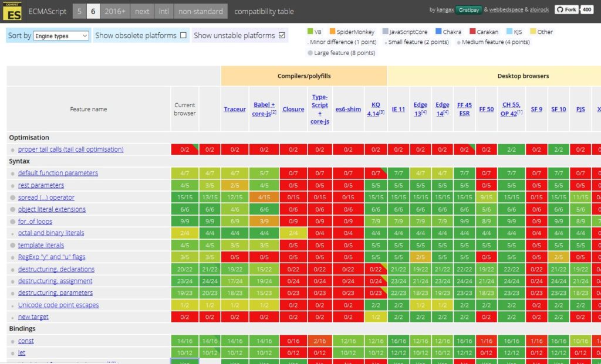Open the SF 10 column link
The image size is (601, 364).
click(x=559, y=109)
